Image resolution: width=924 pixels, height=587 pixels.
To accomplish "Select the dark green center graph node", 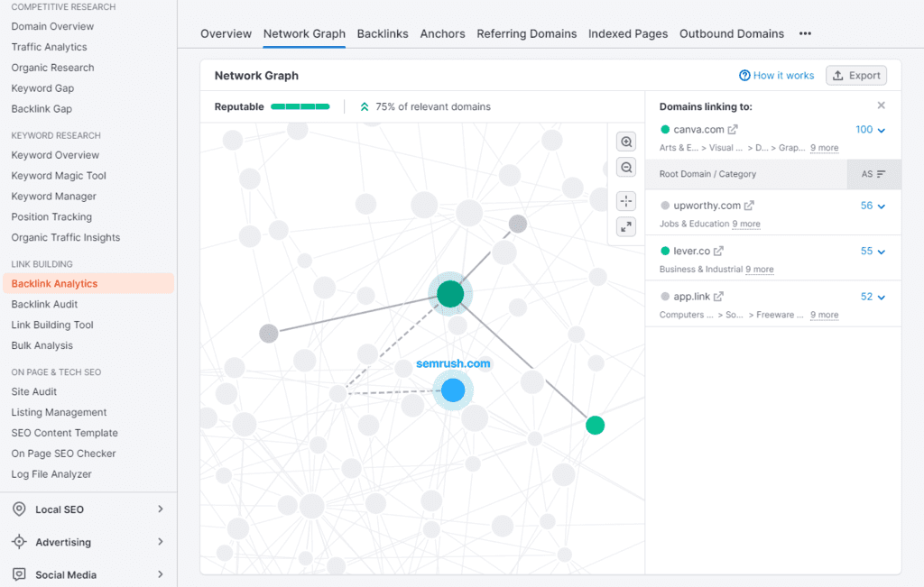I will click(450, 294).
